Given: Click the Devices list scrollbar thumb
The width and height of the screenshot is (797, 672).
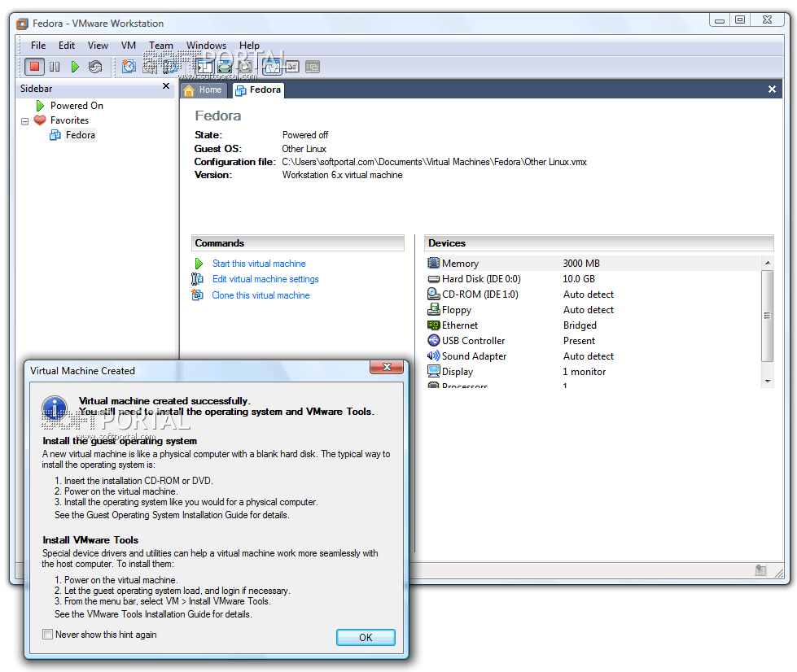Looking at the screenshot, I should click(x=768, y=316).
